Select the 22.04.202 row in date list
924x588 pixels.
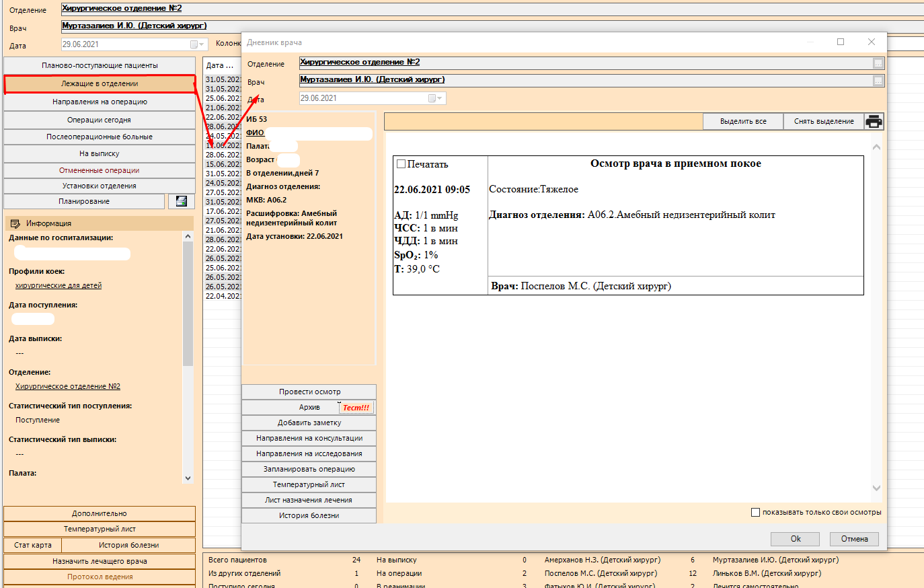click(223, 296)
